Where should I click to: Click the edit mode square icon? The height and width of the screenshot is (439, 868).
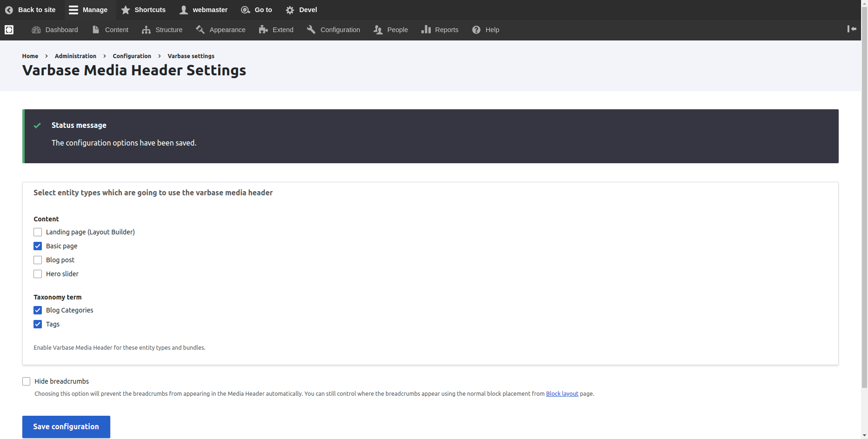[x=9, y=30]
